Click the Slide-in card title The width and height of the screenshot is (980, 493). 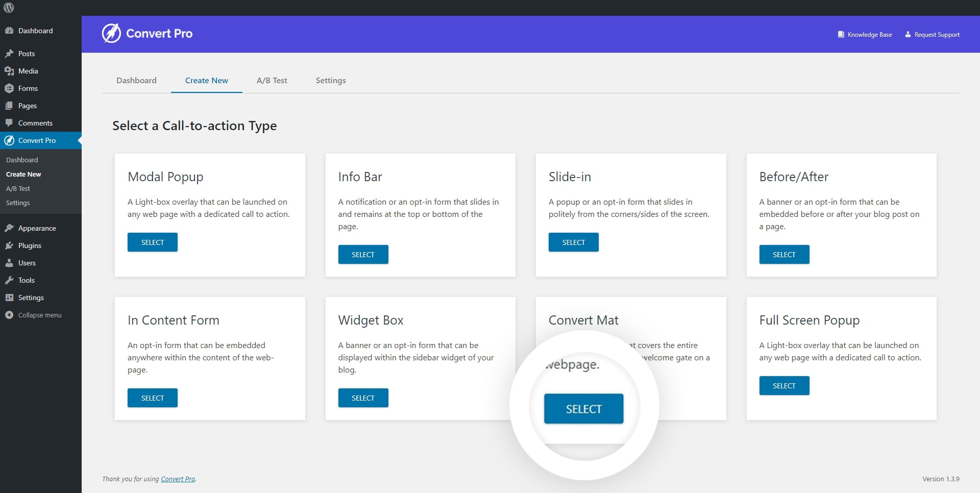(570, 177)
